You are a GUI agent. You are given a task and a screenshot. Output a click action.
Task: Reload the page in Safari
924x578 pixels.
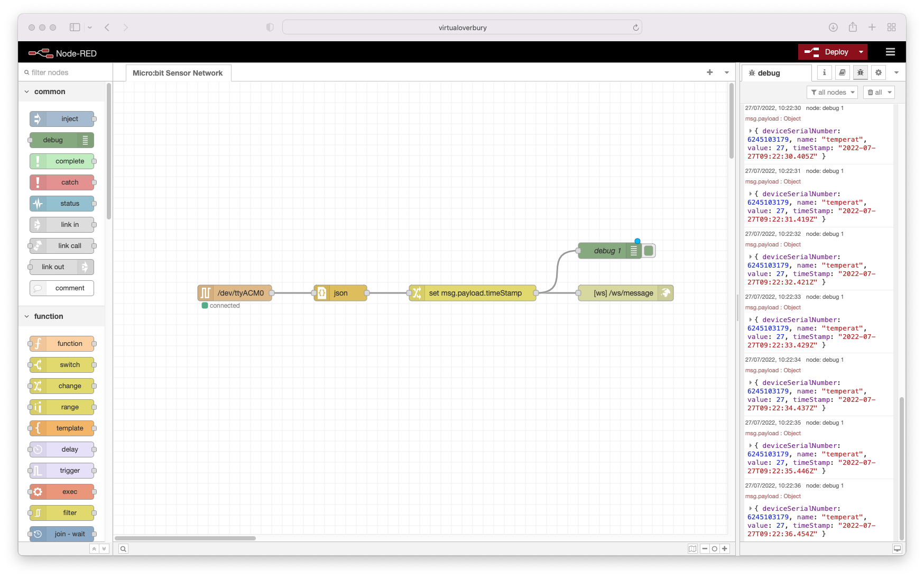pos(635,27)
